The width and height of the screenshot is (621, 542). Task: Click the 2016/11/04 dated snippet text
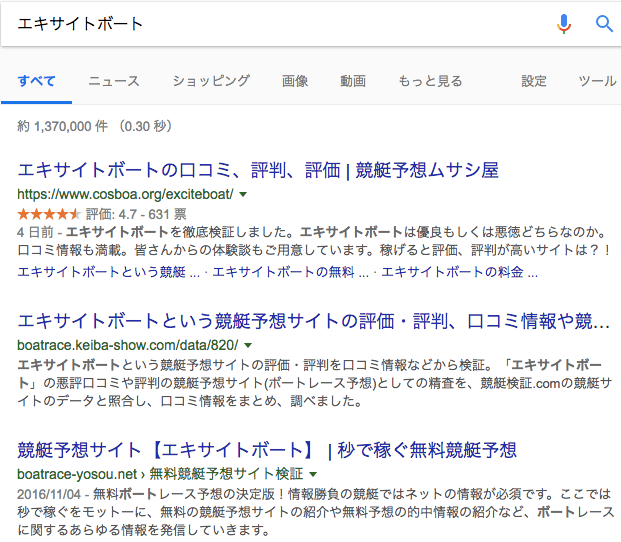pos(315,512)
